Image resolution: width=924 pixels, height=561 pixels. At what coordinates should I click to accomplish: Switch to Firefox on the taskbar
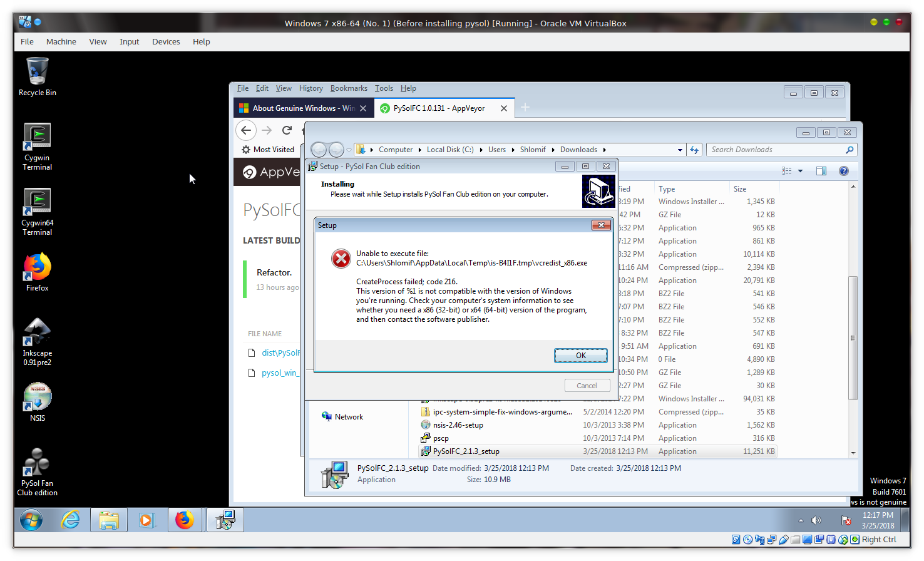(185, 520)
